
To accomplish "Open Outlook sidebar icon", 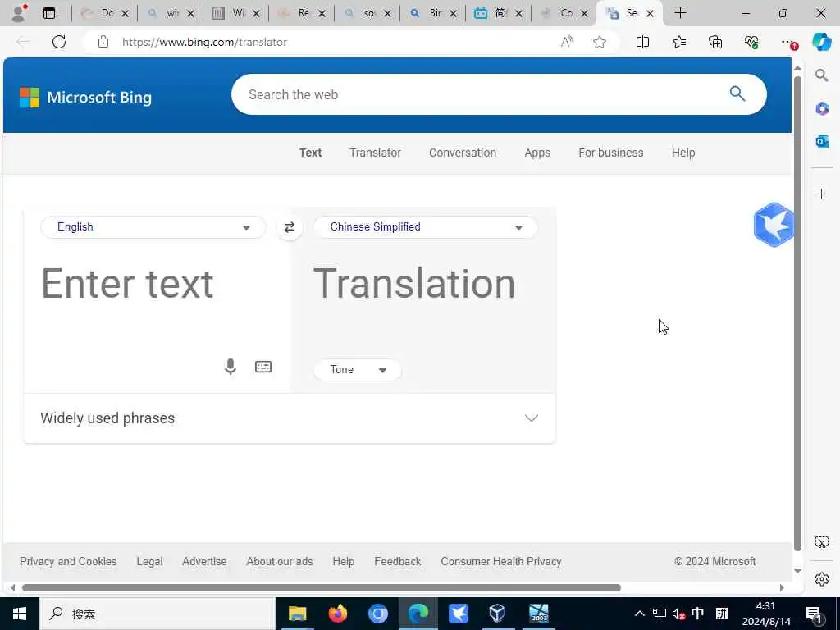I will pyautogui.click(x=822, y=141).
